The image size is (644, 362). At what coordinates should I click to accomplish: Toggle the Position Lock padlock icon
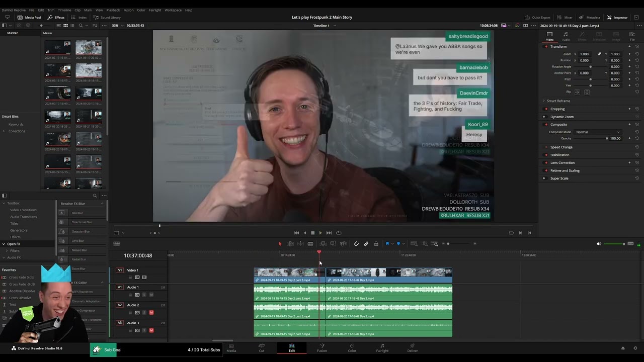(376, 244)
